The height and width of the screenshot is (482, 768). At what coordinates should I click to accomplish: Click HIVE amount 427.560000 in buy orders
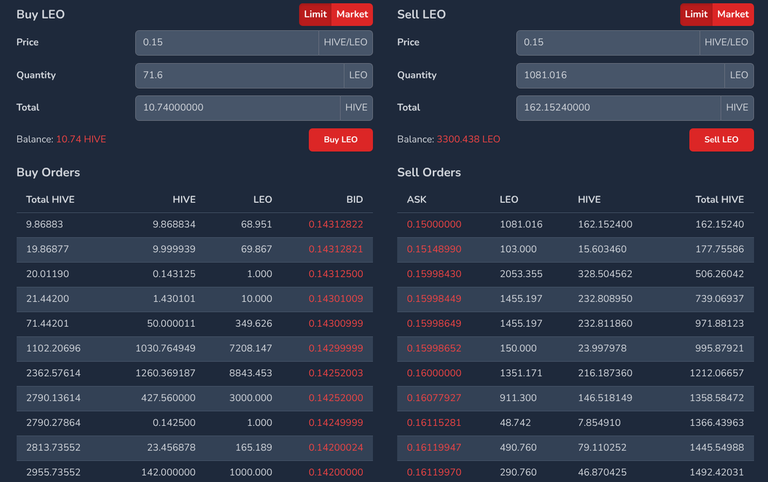tap(168, 398)
